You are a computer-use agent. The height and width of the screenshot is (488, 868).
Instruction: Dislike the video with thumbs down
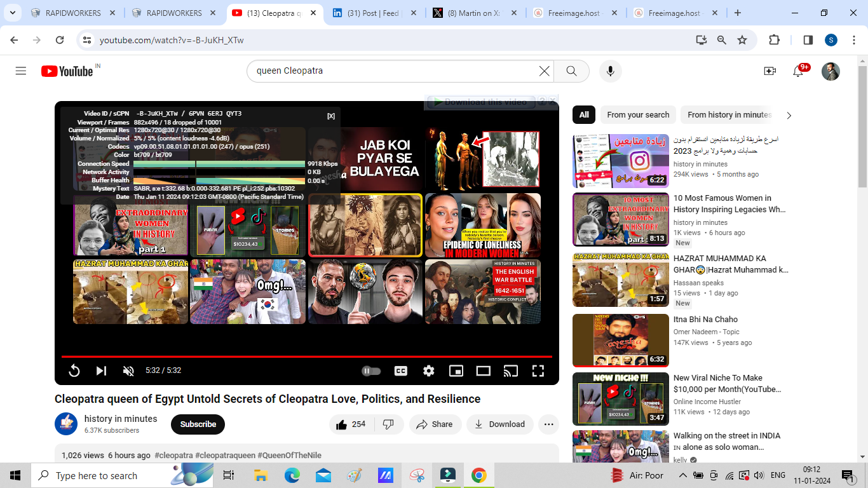click(x=389, y=424)
